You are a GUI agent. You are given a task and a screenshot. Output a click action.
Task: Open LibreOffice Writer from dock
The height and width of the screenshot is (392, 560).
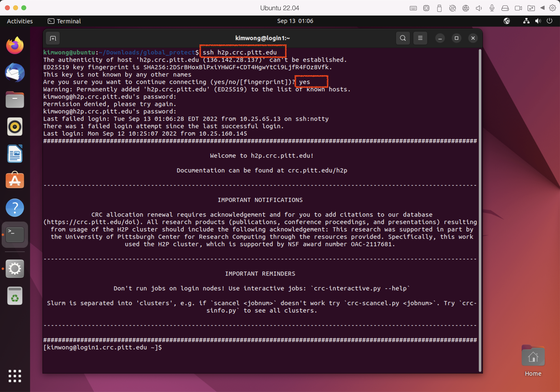tap(15, 154)
